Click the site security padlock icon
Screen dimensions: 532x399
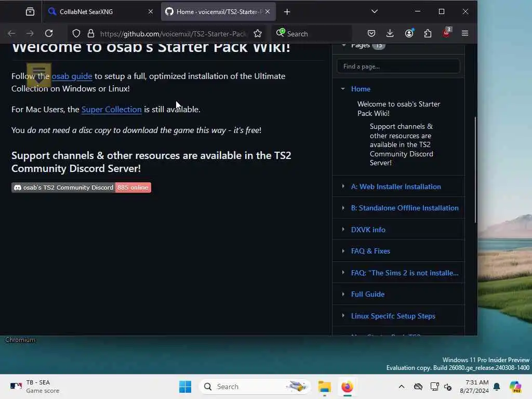(90, 33)
